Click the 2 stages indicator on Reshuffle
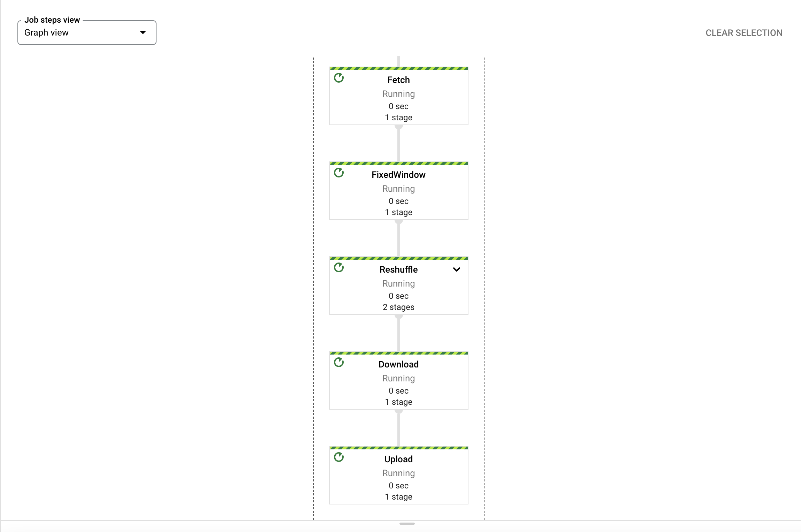Screen dimensions: 801x532 coord(398,307)
